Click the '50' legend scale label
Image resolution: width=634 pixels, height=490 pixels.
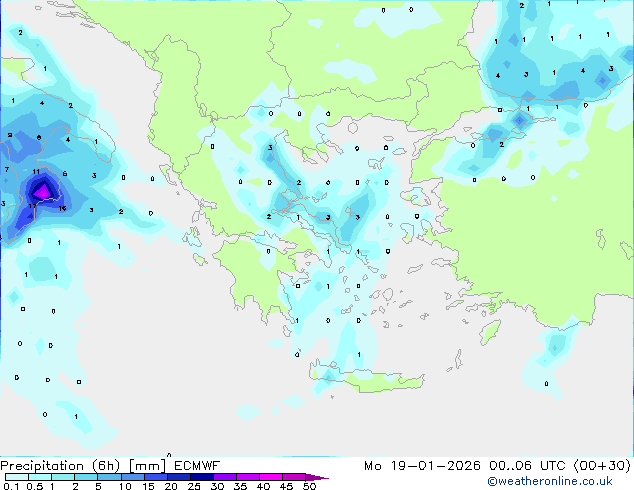tap(309, 486)
